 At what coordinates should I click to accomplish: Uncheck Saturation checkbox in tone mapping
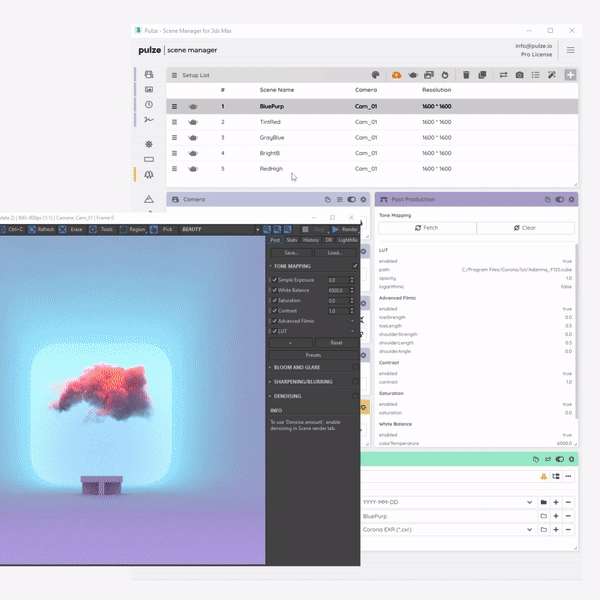pos(274,300)
